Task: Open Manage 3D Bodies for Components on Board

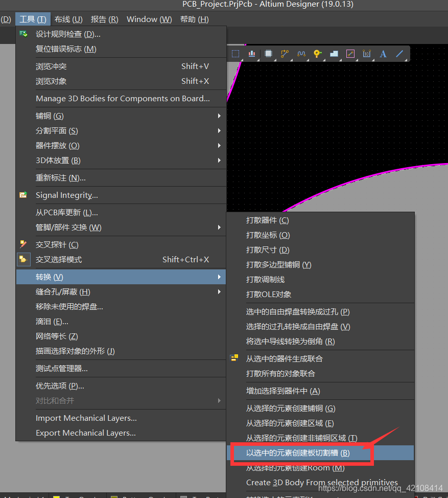Action: tap(121, 99)
